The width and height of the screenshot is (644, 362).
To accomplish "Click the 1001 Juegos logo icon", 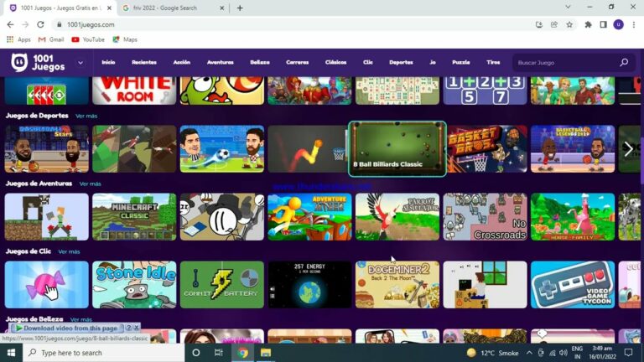I will pos(19,62).
